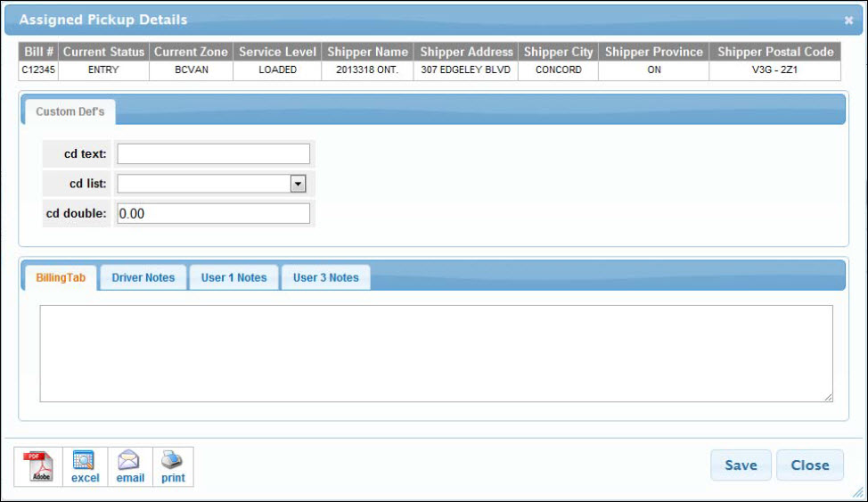Click the Shipper Name column header

tap(367, 52)
